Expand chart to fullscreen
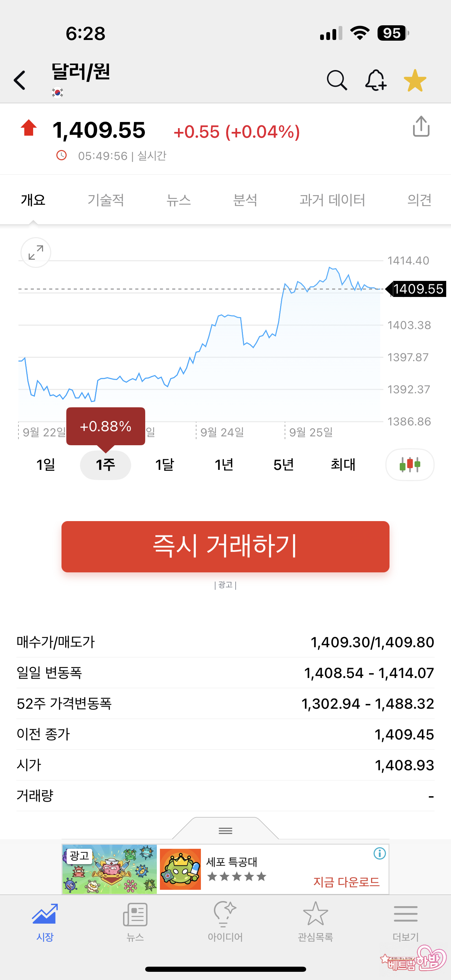Viewport: 451px width, 980px height. [x=36, y=253]
